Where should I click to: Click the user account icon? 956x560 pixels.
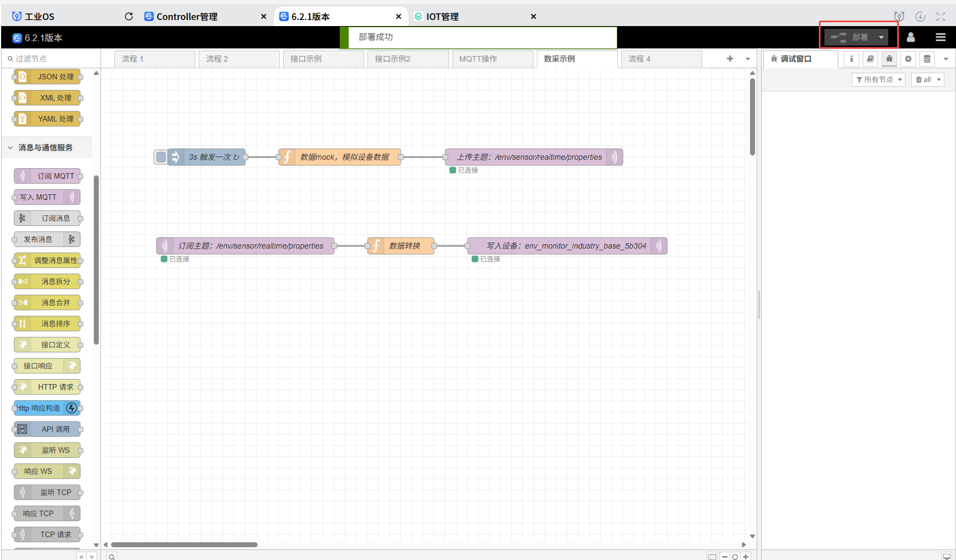click(910, 37)
